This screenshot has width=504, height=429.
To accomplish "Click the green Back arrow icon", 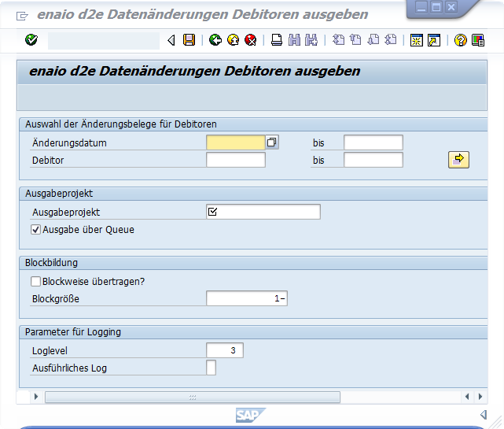I will (x=215, y=40).
